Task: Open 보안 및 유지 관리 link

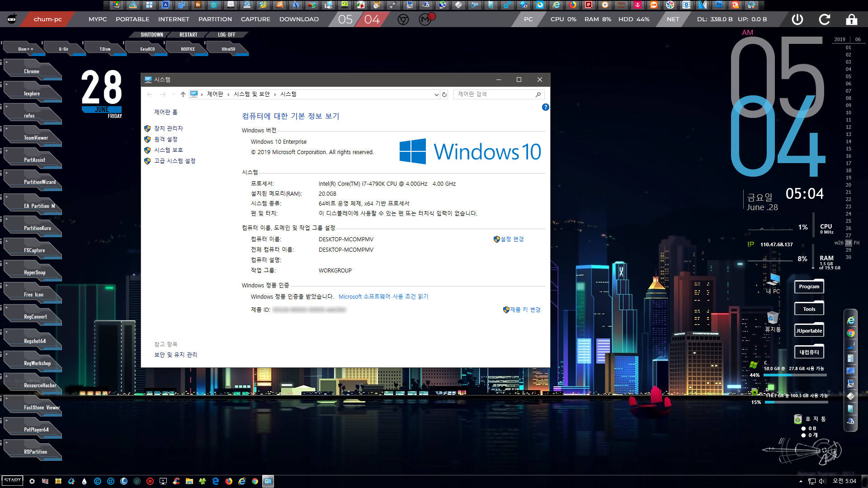Action: (x=175, y=355)
